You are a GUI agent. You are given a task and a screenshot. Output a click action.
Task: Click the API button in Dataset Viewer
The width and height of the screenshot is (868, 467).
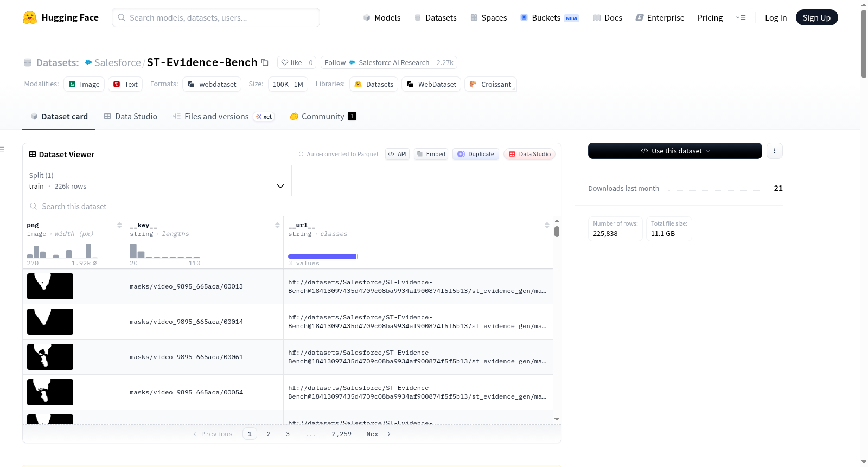(397, 154)
